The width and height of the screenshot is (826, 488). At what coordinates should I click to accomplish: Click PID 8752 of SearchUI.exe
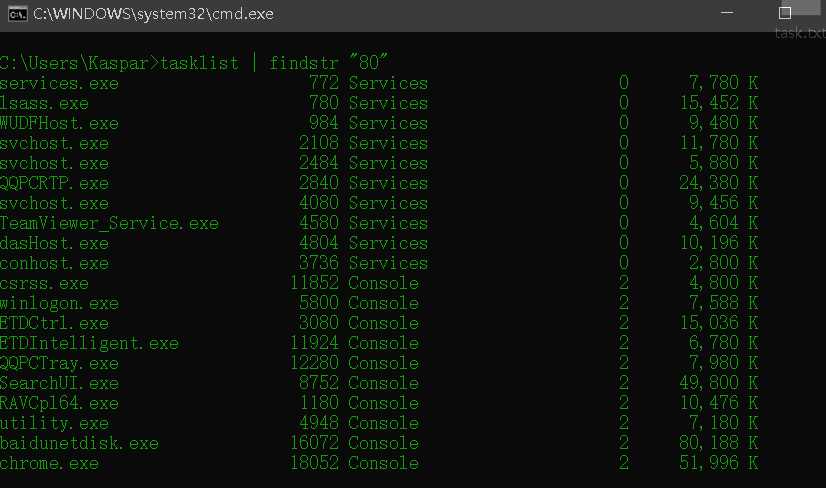click(x=319, y=384)
